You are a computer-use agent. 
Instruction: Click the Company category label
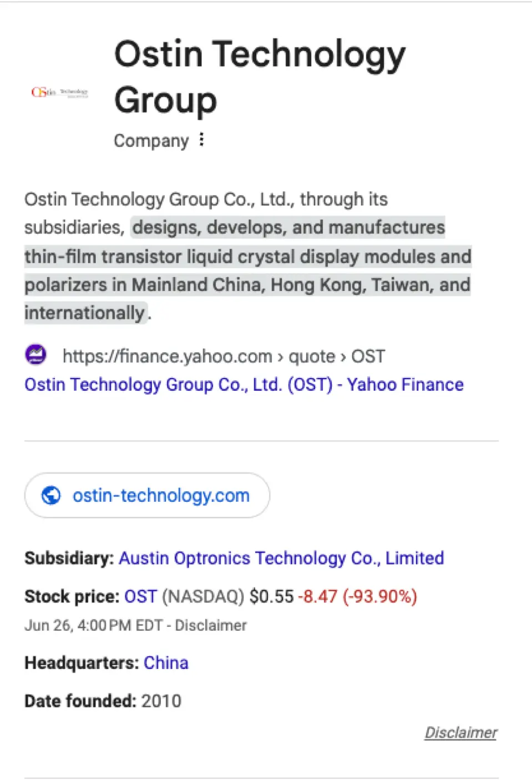pyautogui.click(x=151, y=141)
